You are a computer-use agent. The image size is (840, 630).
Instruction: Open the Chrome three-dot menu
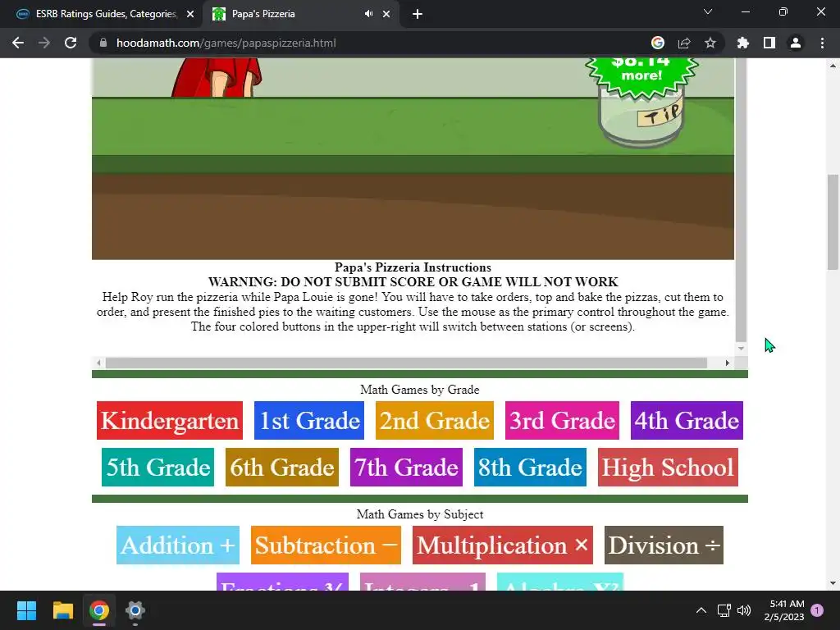(822, 43)
